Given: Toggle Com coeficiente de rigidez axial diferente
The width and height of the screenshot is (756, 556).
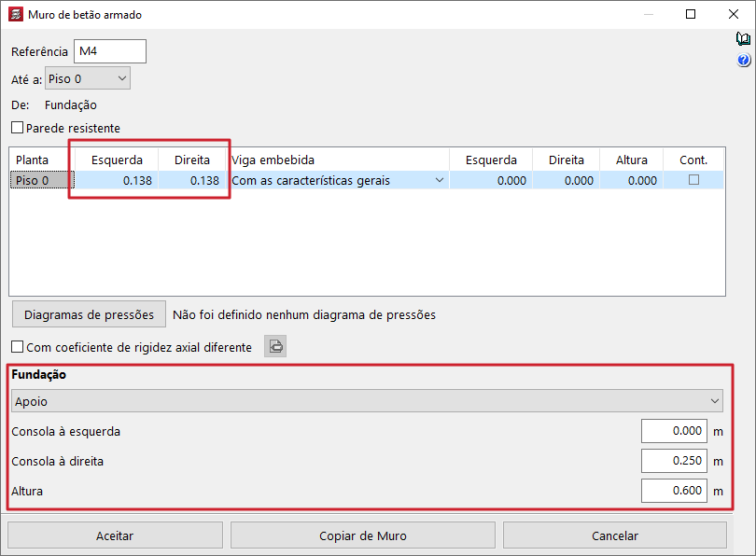Looking at the screenshot, I should point(17,347).
